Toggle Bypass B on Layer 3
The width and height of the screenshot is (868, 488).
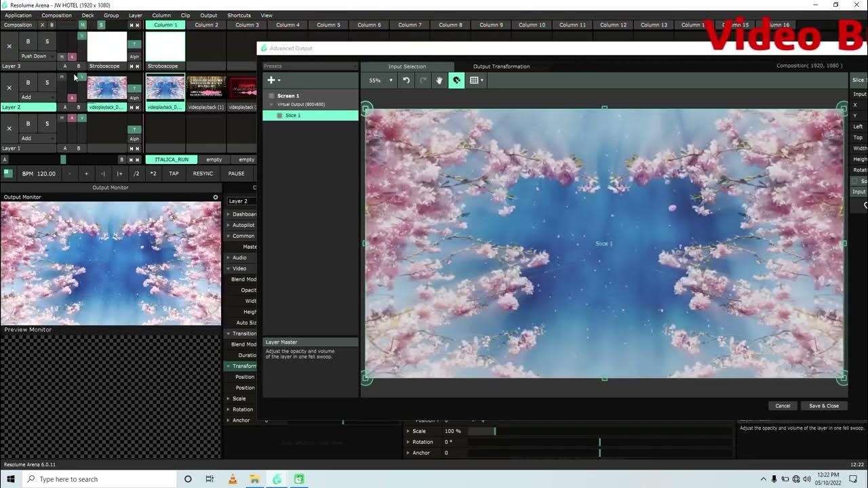(28, 41)
